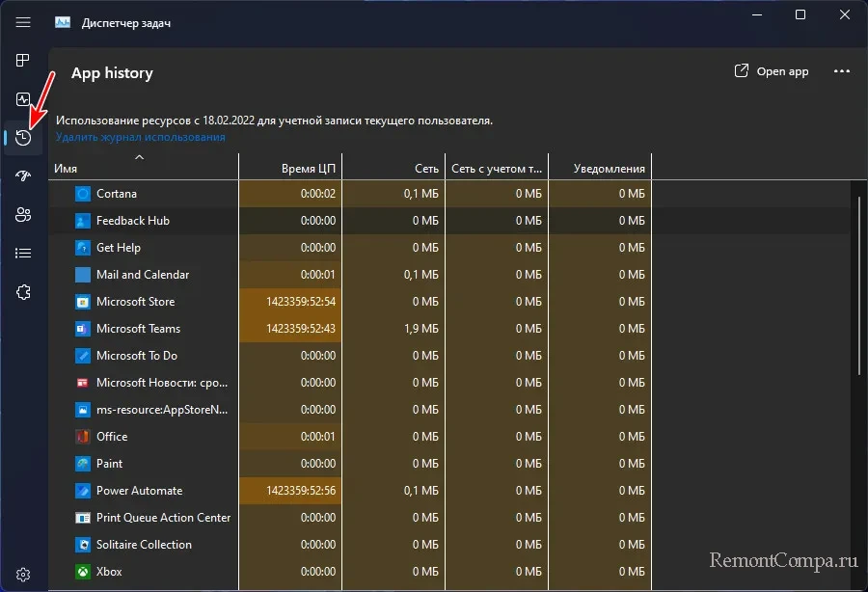Select the Power Automate row name

tap(140, 491)
